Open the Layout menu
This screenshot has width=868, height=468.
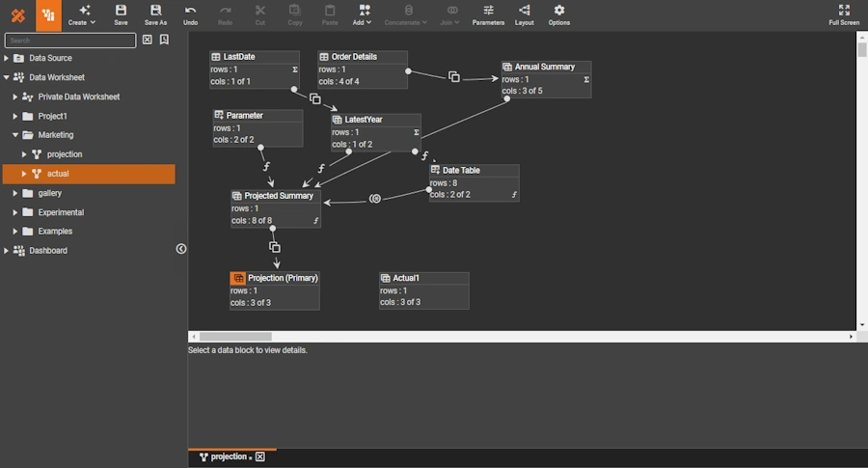[x=525, y=11]
